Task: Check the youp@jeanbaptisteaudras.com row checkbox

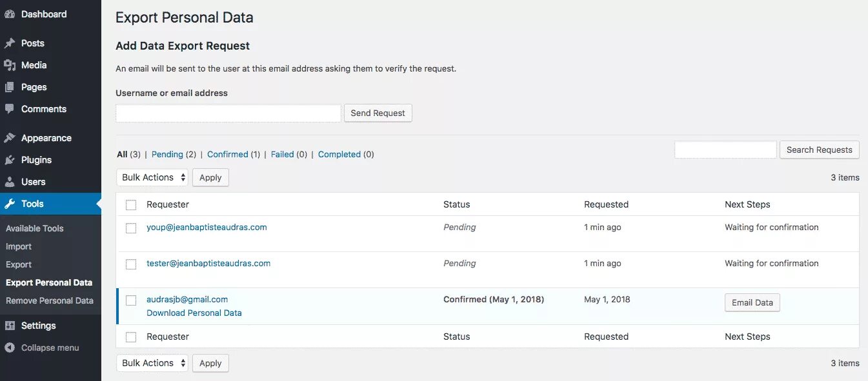Action: tap(131, 228)
